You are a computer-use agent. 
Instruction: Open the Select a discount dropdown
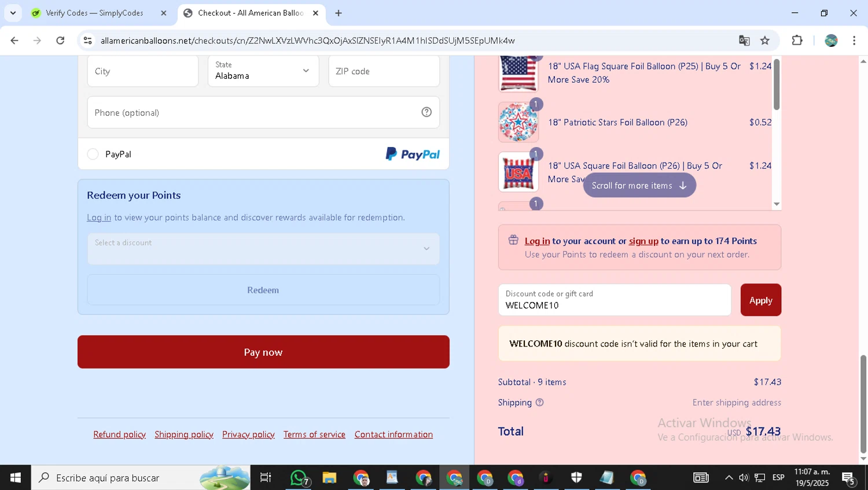(263, 249)
